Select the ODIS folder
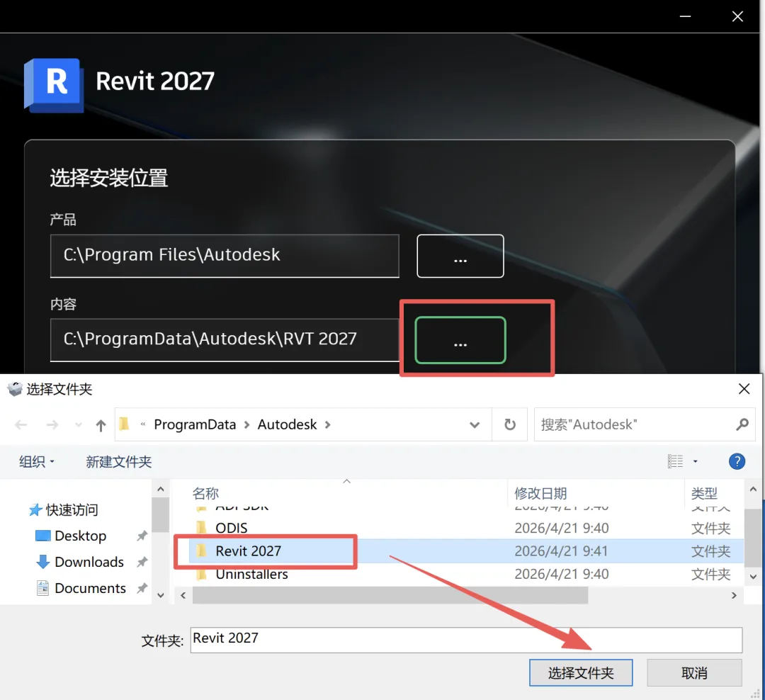 pyautogui.click(x=231, y=528)
